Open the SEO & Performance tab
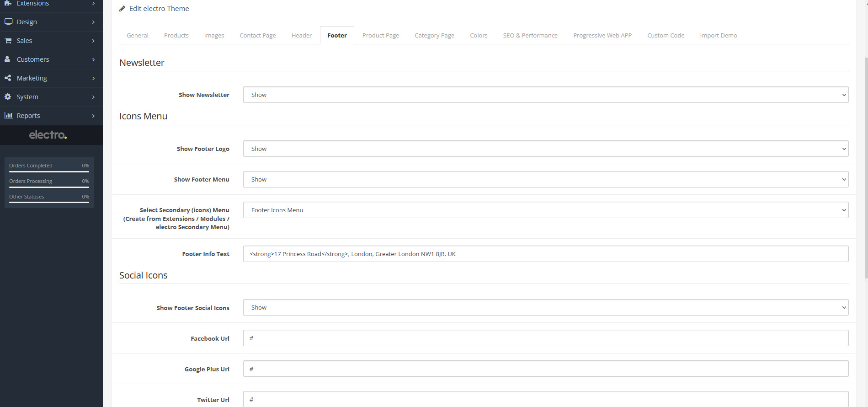The height and width of the screenshot is (407, 868). (530, 35)
